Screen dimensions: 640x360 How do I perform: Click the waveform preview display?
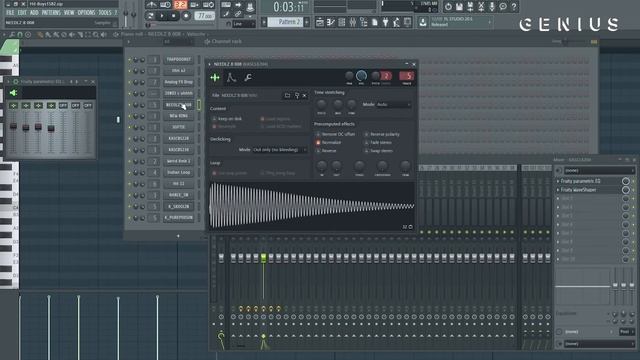[x=312, y=206]
